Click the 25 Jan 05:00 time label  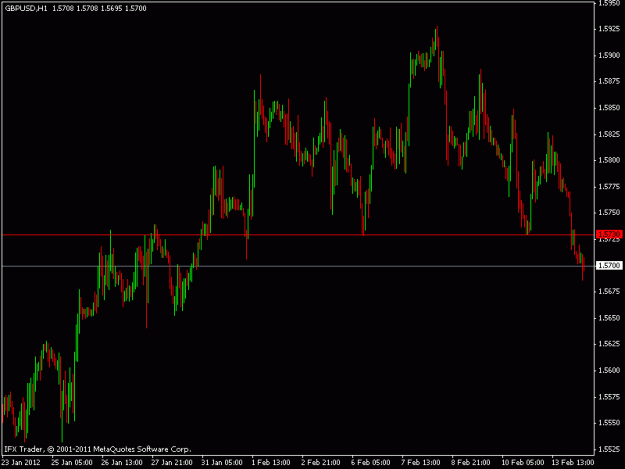(x=72, y=462)
